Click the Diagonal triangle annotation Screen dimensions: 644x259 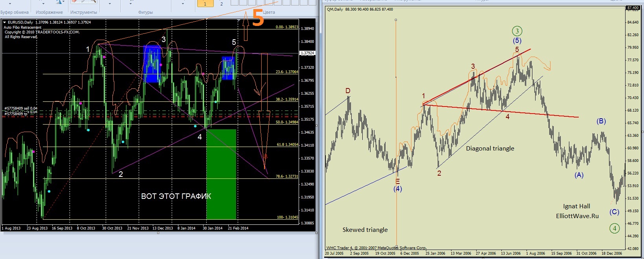[490, 149]
